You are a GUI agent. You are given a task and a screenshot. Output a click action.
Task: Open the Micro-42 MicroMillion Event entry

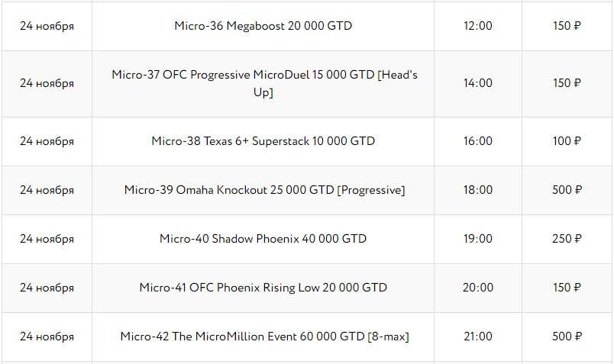(264, 337)
